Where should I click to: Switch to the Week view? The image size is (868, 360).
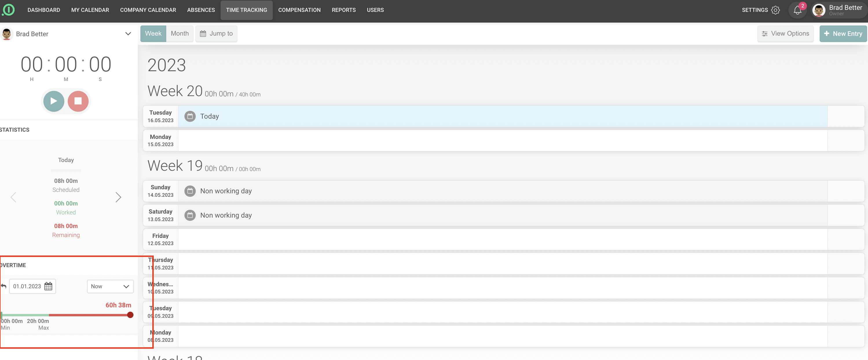153,33
